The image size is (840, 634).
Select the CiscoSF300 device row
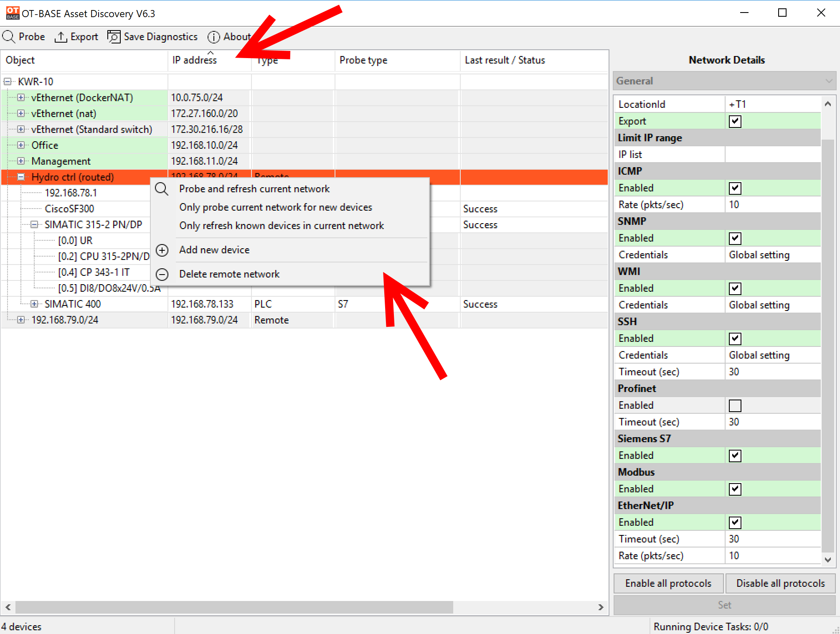pyautogui.click(x=69, y=209)
